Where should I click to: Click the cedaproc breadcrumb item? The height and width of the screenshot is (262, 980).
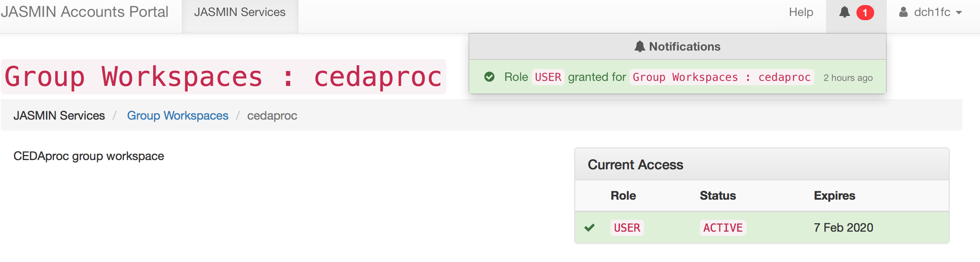[x=272, y=115]
